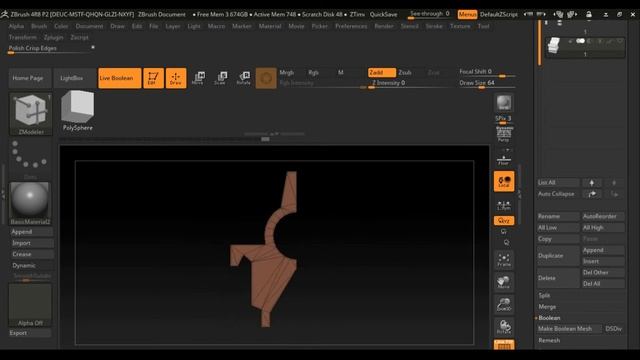The width and height of the screenshot is (640, 360).
Task: Toggle L.Sym local symmetry icon
Action: [x=504, y=205]
